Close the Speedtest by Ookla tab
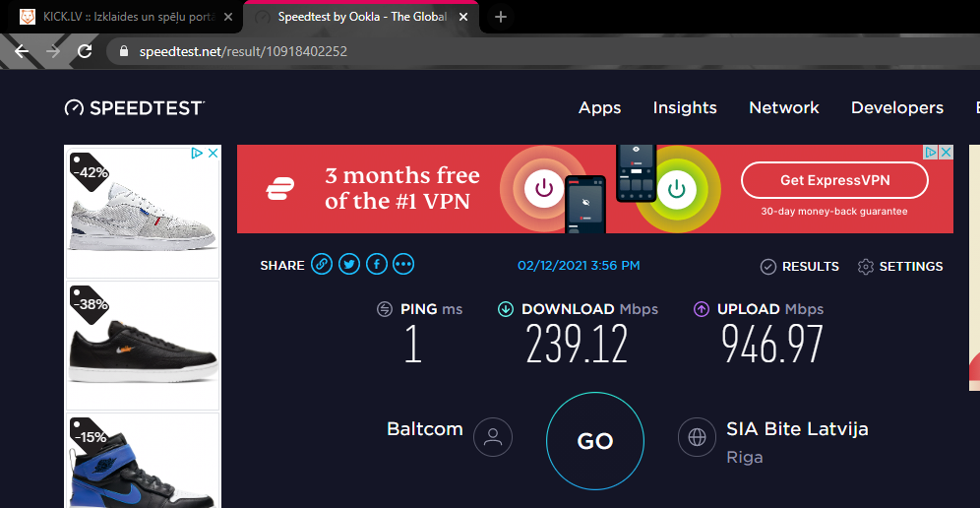 pos(463,17)
